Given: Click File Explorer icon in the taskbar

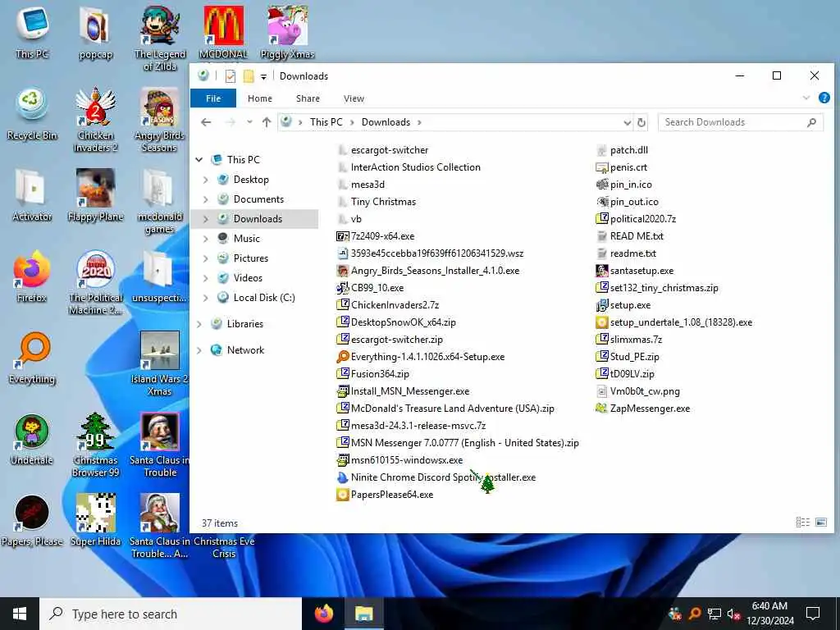Looking at the screenshot, I should click(x=363, y=614).
